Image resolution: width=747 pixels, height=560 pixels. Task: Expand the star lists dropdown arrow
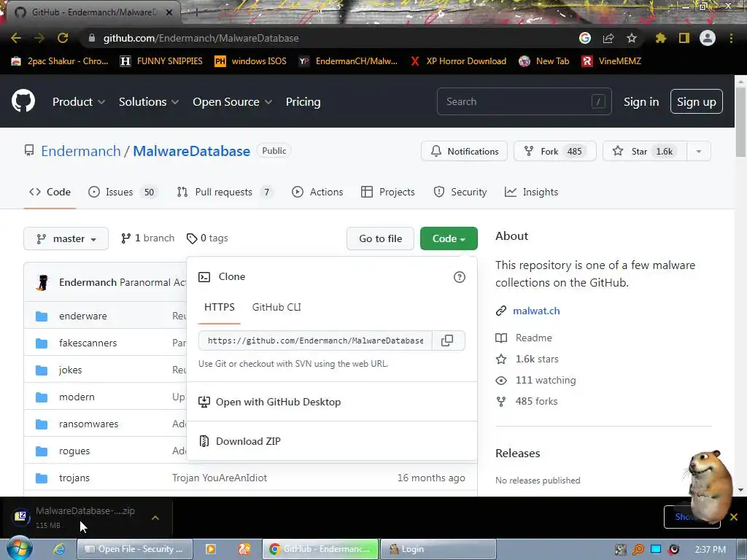(x=699, y=152)
